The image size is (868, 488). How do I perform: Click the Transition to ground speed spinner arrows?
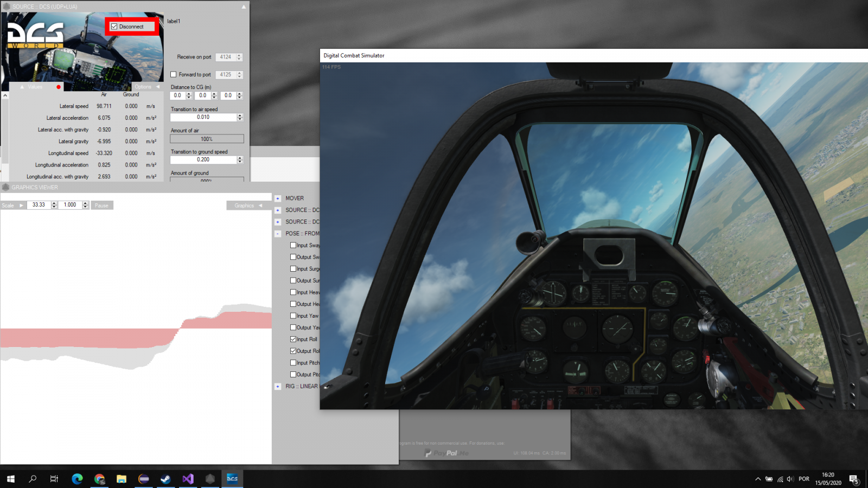pyautogui.click(x=240, y=160)
